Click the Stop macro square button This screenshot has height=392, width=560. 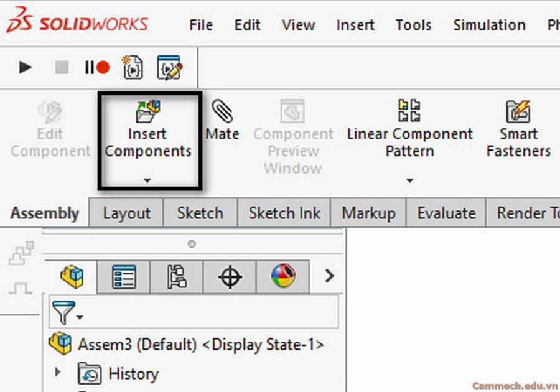(x=62, y=67)
